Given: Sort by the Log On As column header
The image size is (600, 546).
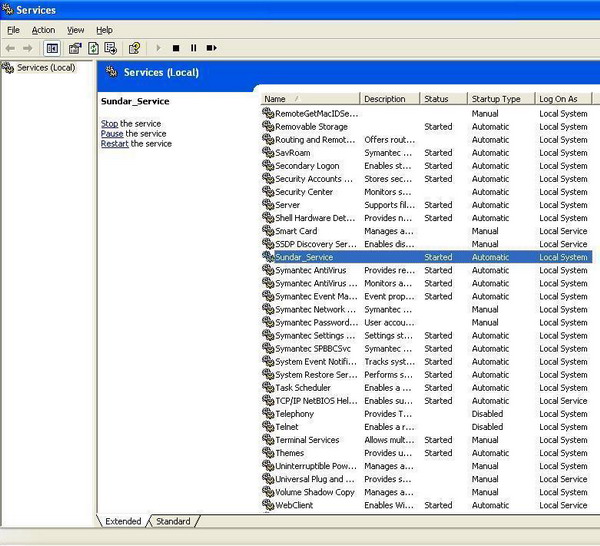Looking at the screenshot, I should pyautogui.click(x=563, y=99).
